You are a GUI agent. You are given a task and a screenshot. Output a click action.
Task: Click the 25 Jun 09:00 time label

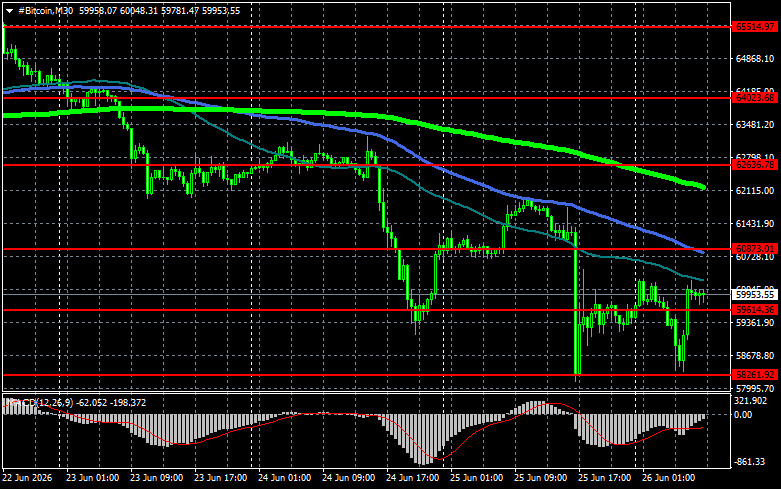(540, 478)
